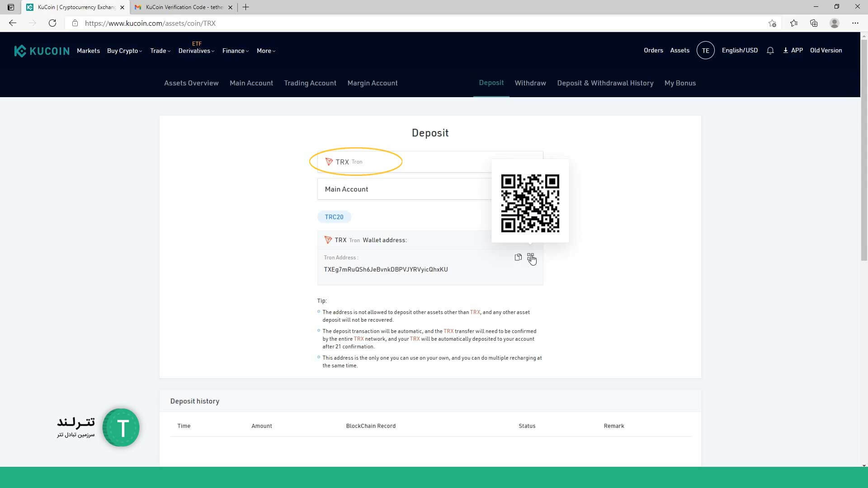Click the Status column header
This screenshot has width=868, height=488.
(x=527, y=426)
